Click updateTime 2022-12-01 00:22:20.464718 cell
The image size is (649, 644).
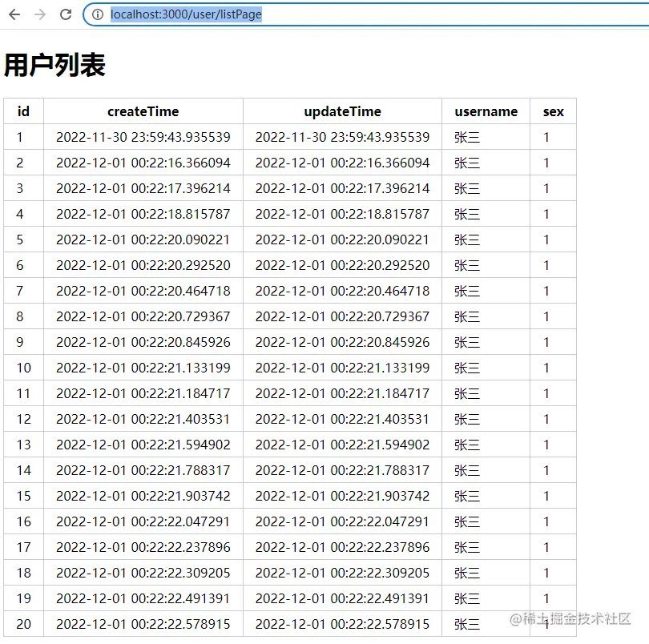342,291
